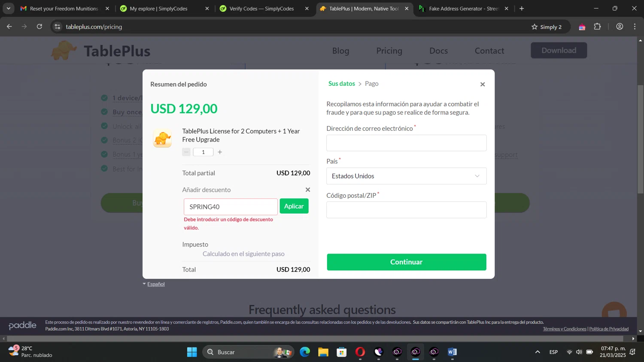
Task: Open a new browser tab
Action: click(x=522, y=9)
